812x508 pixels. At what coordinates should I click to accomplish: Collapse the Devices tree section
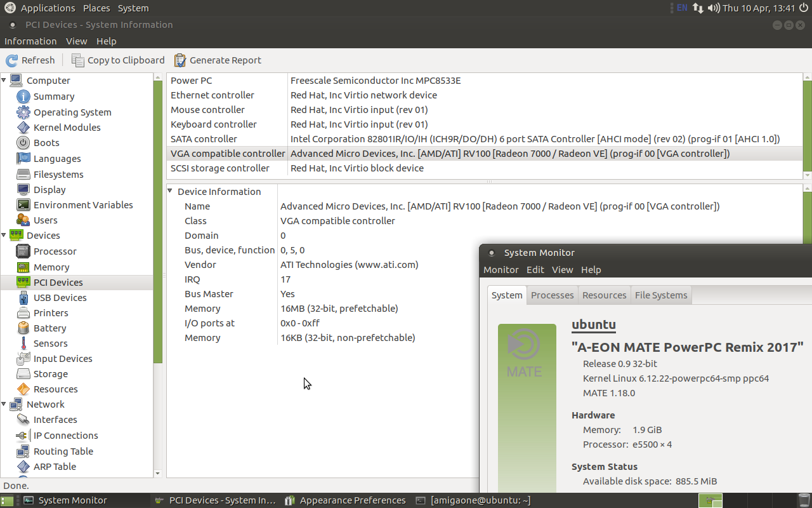coord(4,236)
